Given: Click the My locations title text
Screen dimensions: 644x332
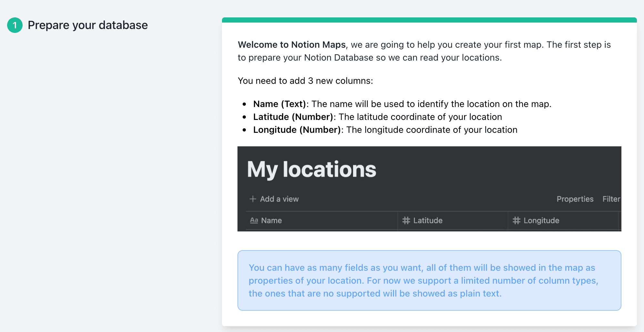Looking at the screenshot, I should point(312,170).
